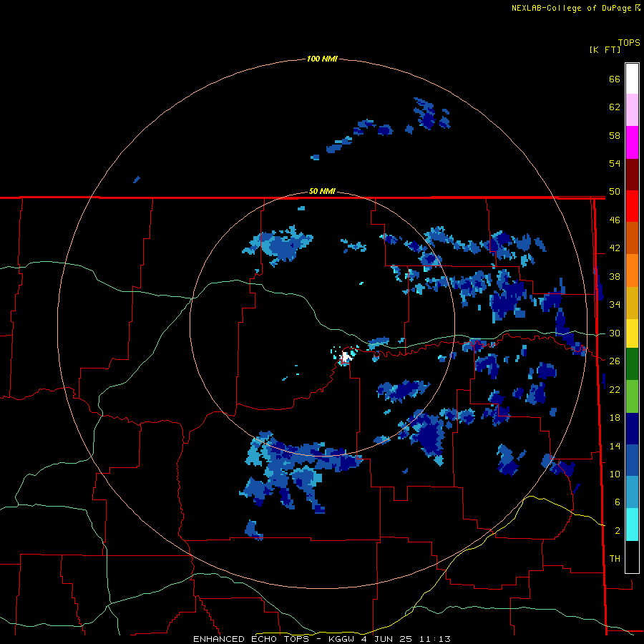The width and height of the screenshot is (644, 644).
Task: Pick the cyan legend swatch
Action: click(632, 525)
